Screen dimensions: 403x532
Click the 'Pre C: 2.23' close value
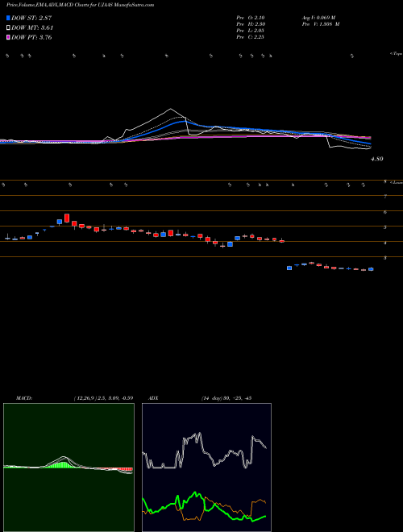[251, 37]
